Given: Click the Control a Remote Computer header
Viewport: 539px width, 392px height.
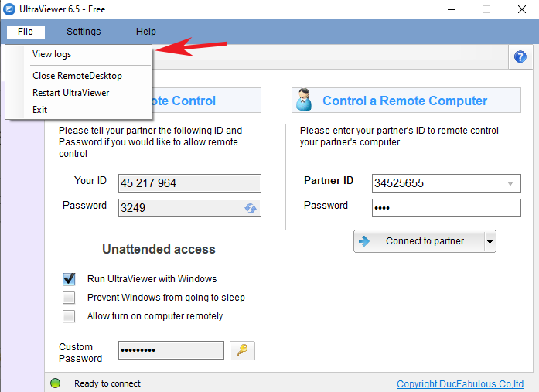Looking at the screenshot, I should point(406,101).
